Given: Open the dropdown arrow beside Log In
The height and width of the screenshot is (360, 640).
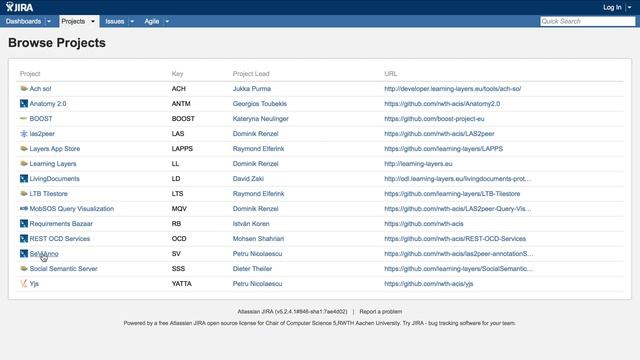Looking at the screenshot, I should 629,7.
